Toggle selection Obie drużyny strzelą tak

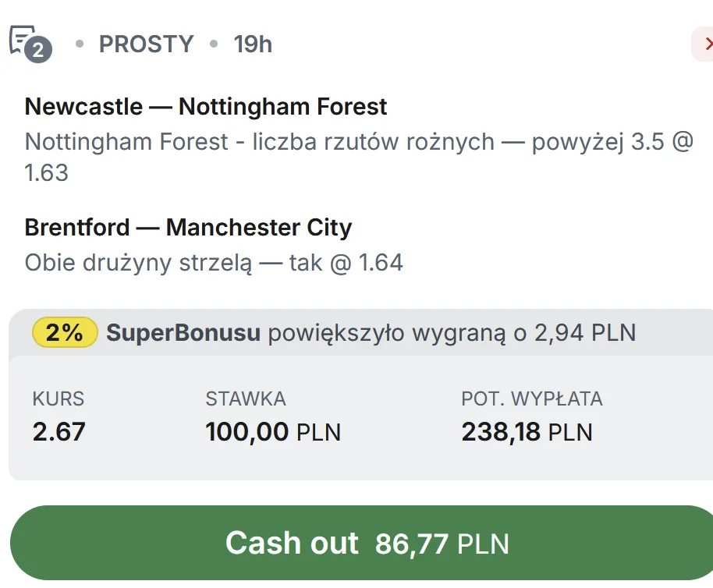(x=215, y=262)
